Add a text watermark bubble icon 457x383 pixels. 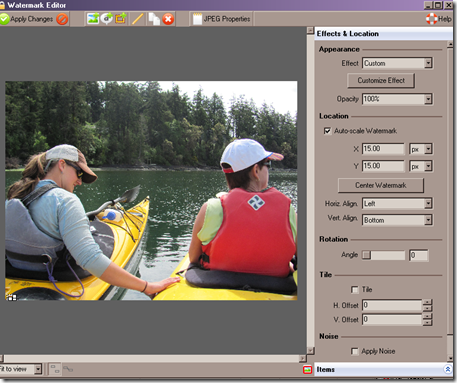107,19
